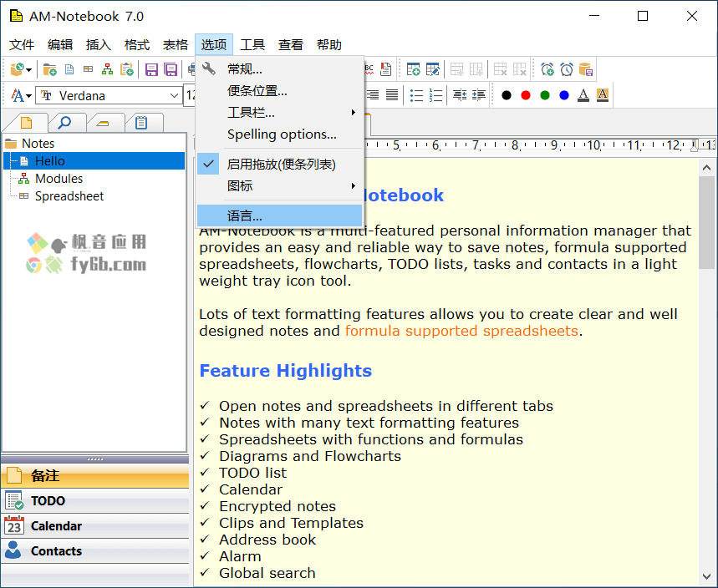Select 语言... in the options menu
This screenshot has width=718, height=588.
point(280,215)
